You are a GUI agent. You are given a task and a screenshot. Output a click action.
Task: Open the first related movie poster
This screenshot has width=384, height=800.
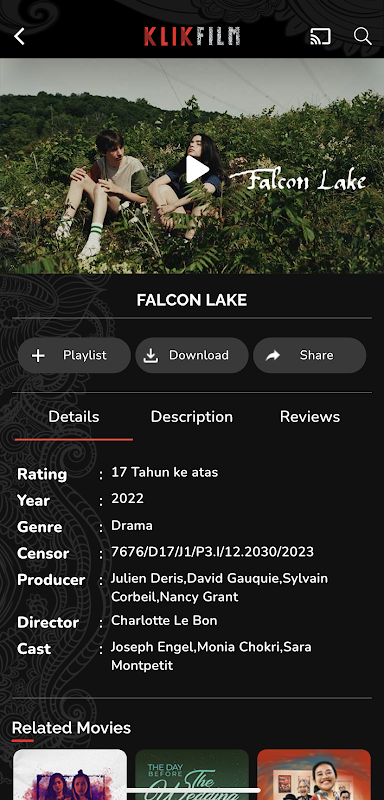coord(70,774)
